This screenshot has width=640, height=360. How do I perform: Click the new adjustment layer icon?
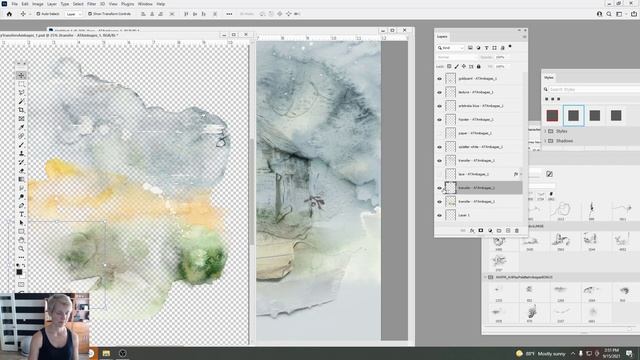(490, 231)
